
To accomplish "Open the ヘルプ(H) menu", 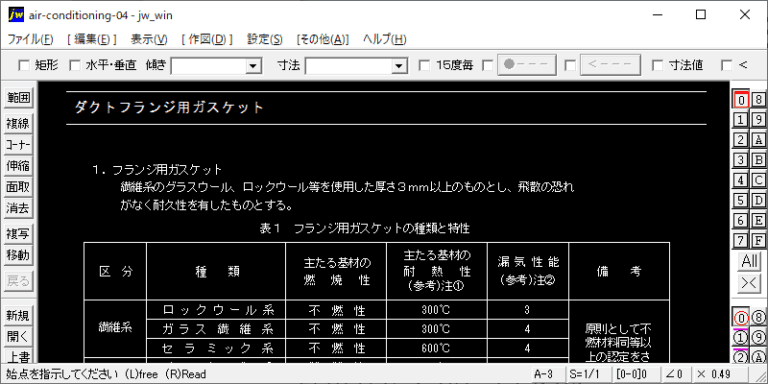I will pos(384,39).
